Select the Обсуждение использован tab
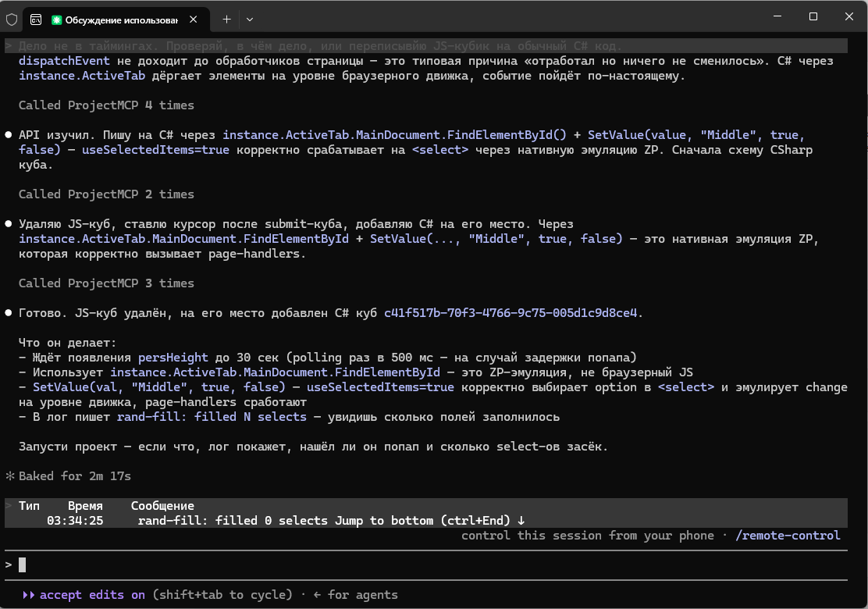 pyautogui.click(x=121, y=20)
